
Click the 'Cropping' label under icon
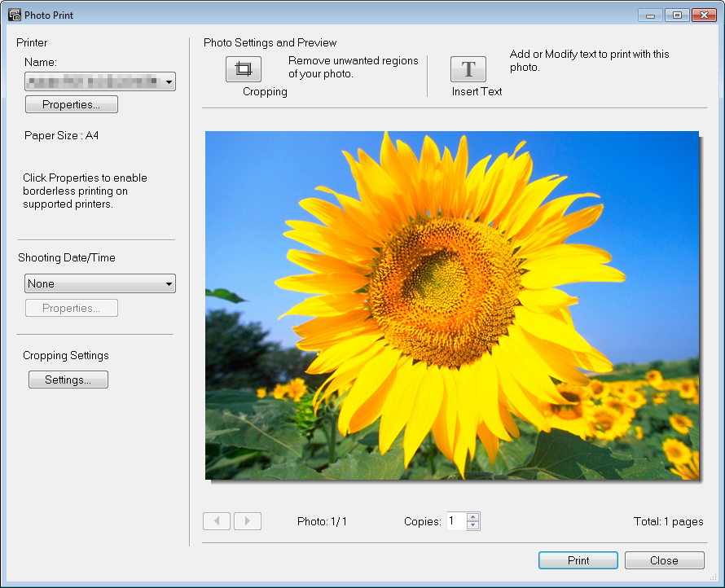(265, 91)
